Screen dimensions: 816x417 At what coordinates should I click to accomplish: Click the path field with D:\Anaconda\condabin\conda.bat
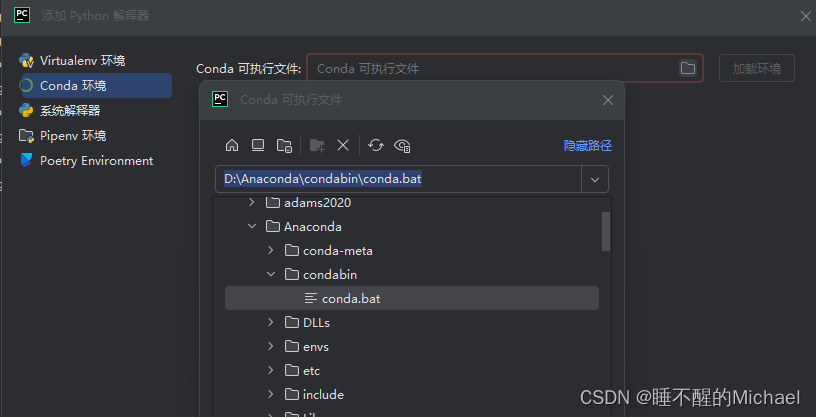pos(398,180)
